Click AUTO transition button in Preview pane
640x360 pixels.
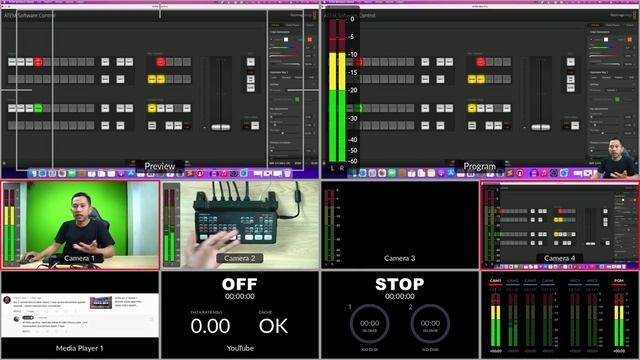click(x=178, y=125)
